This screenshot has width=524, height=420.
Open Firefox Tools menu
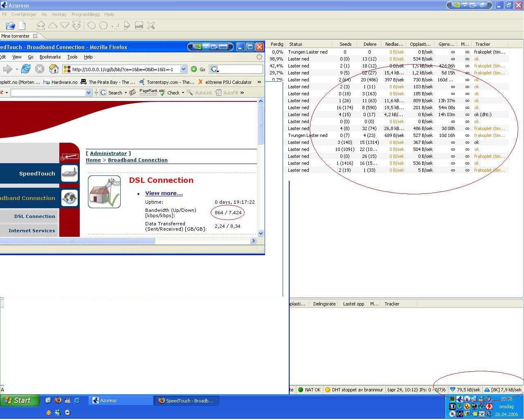[x=72, y=57]
